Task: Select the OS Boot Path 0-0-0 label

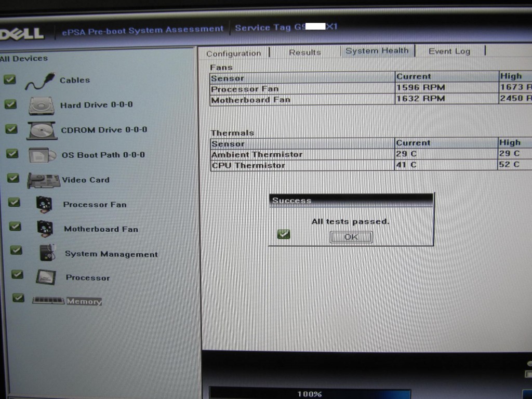Action: [103, 155]
